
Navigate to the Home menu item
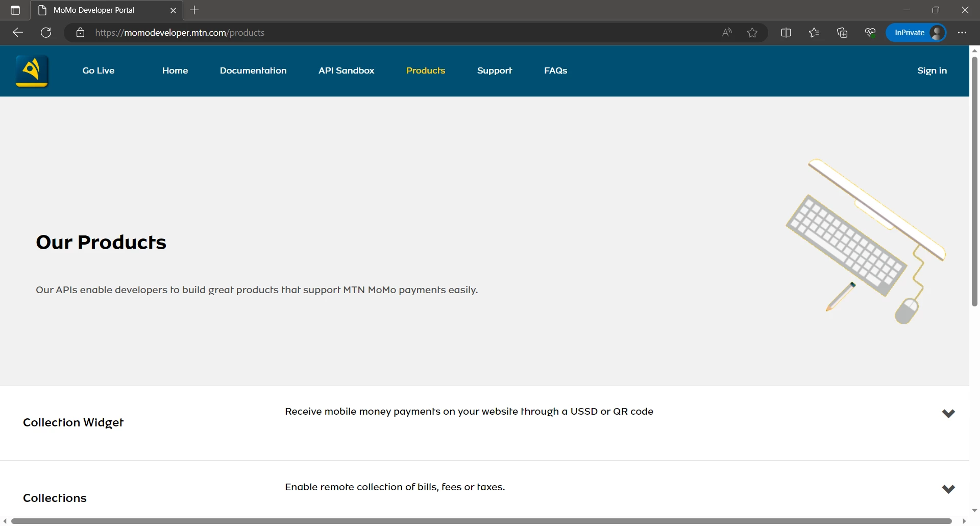coord(175,70)
